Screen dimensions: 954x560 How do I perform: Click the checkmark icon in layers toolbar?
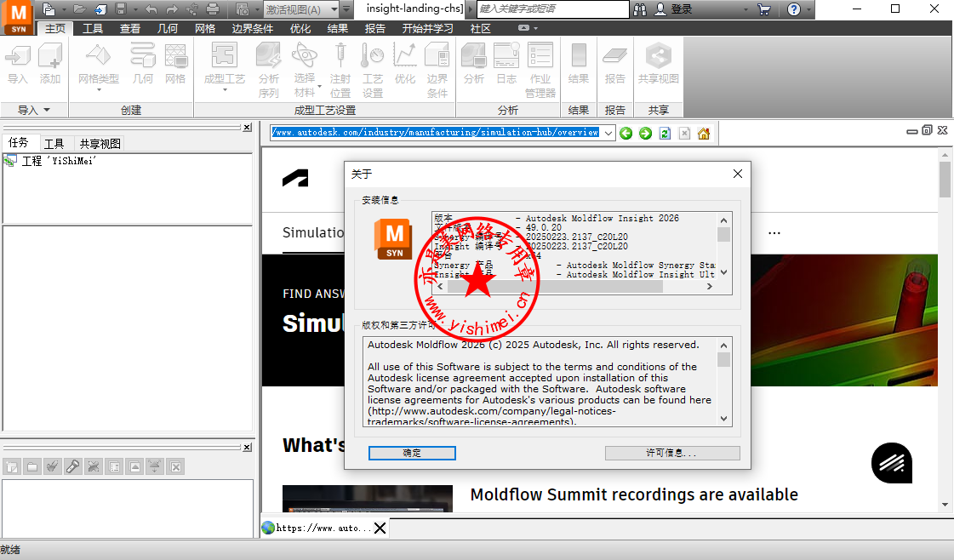52,467
